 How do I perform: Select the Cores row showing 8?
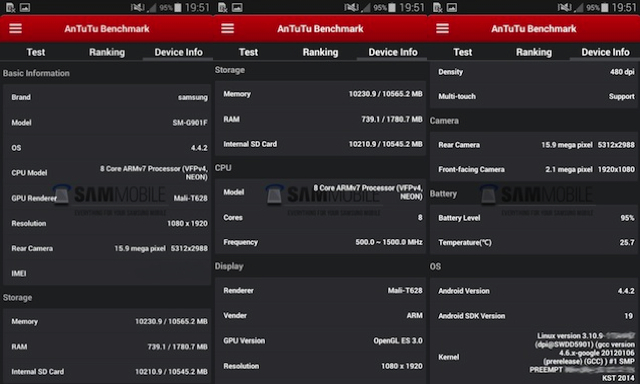(x=320, y=218)
